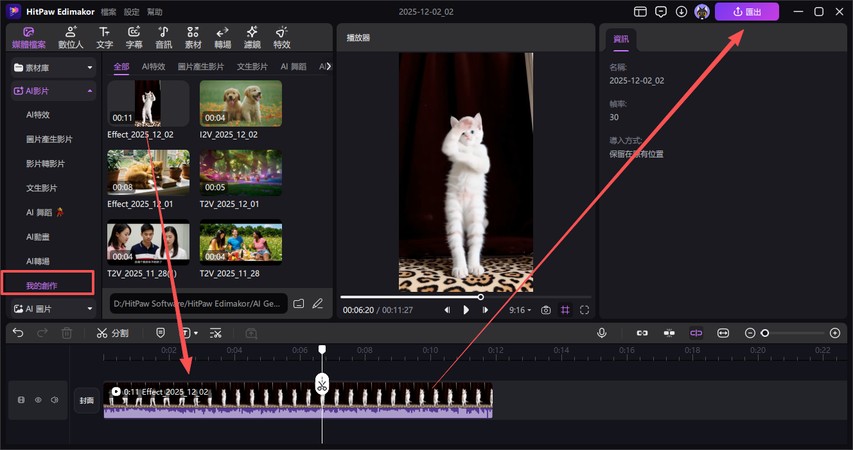The height and width of the screenshot is (450, 853).
Task: Toggle track visibility eye icon
Action: (38, 400)
